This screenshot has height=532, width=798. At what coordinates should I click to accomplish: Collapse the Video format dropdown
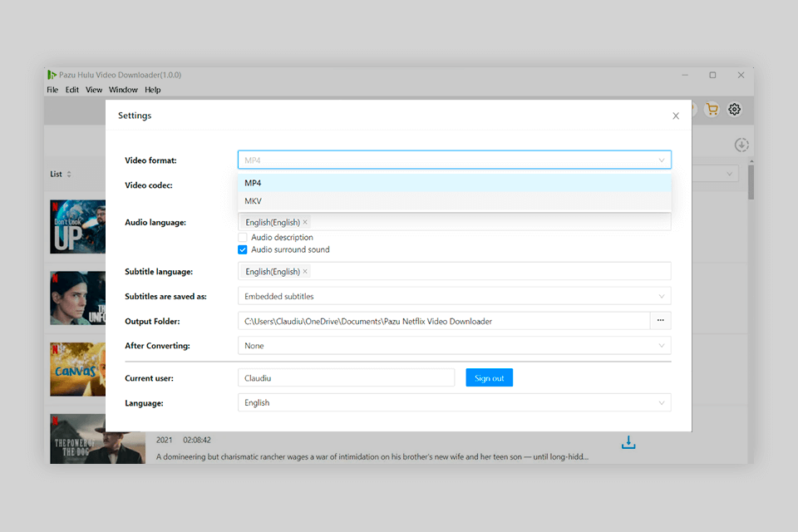(x=662, y=160)
